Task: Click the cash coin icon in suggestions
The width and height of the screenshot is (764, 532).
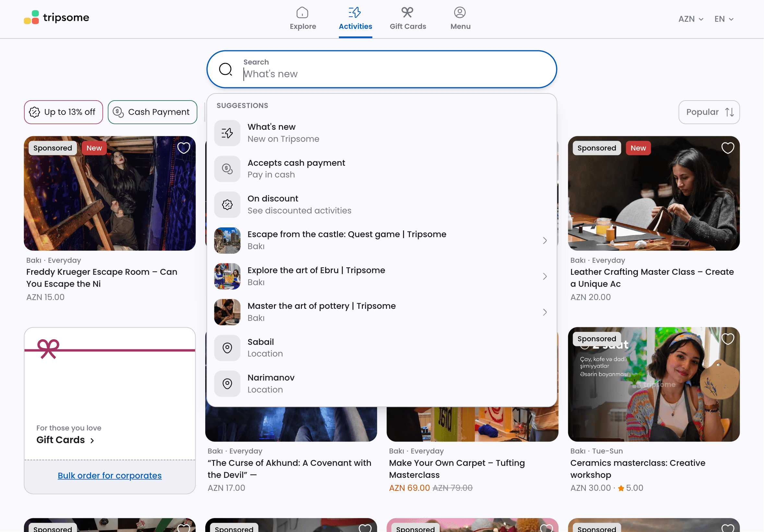Action: 227,169
